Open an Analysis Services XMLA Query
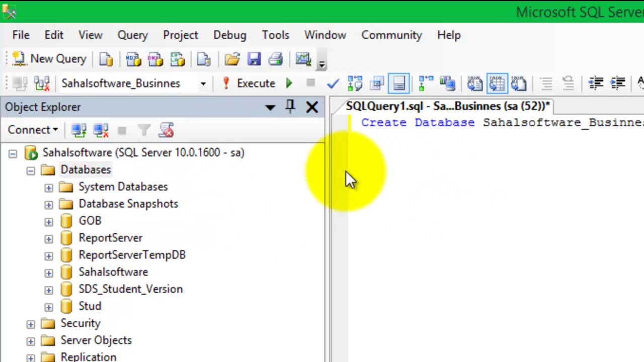 (x=178, y=59)
